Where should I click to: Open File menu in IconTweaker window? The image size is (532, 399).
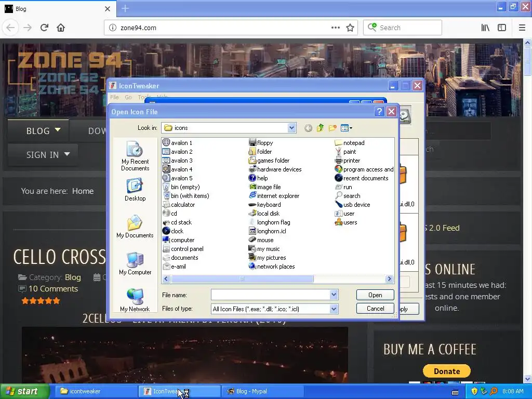pos(114,97)
